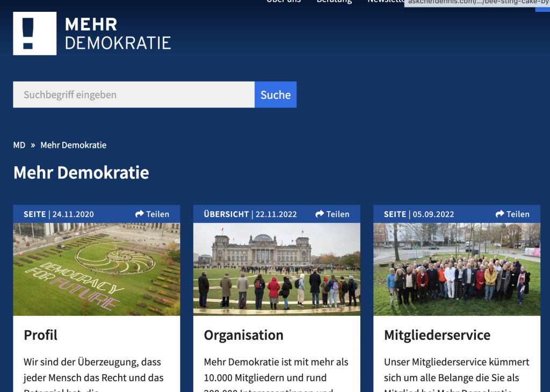Open the Democracy for Future aerial photo

pyautogui.click(x=97, y=269)
